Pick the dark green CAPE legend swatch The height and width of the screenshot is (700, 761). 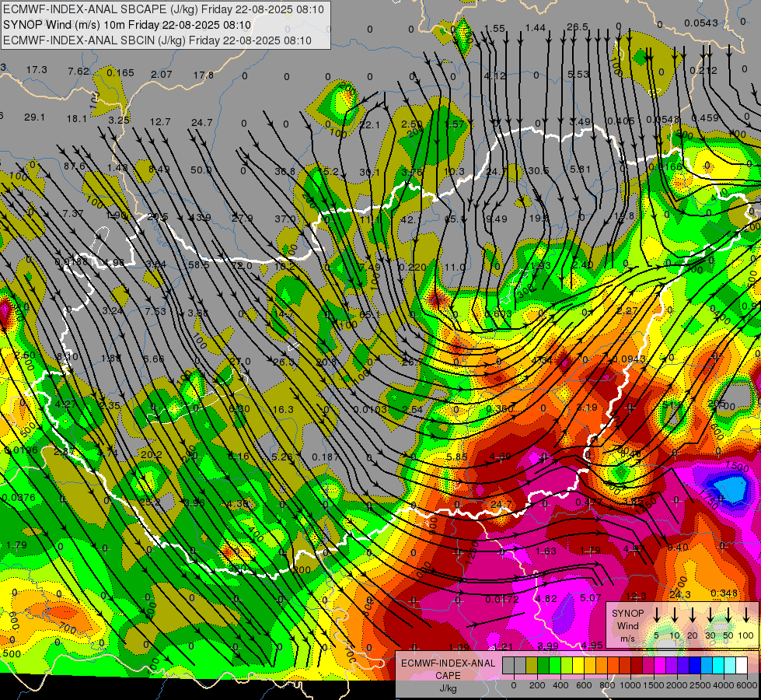[543, 666]
